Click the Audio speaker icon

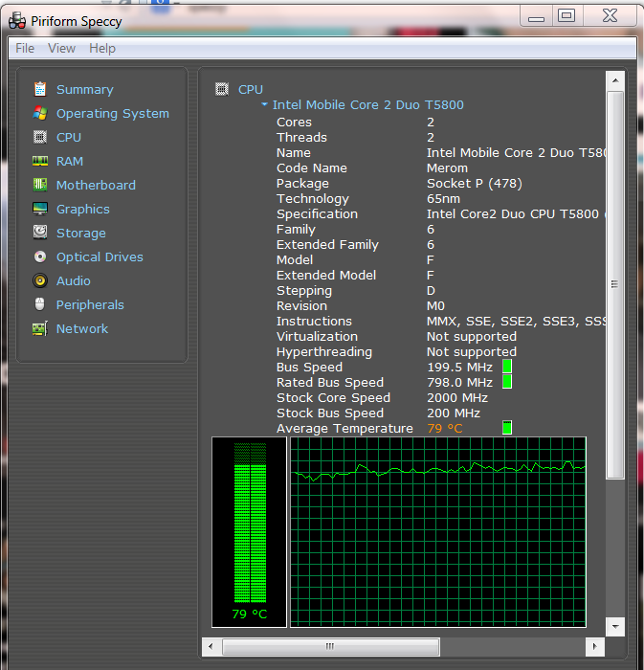point(40,280)
